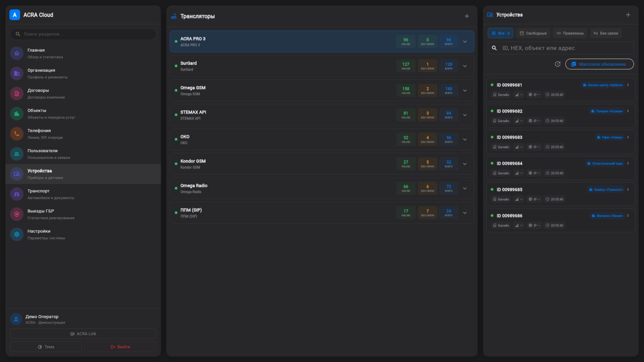
Task: Switch to the Без связи filter tab
Action: pyautogui.click(x=605, y=33)
